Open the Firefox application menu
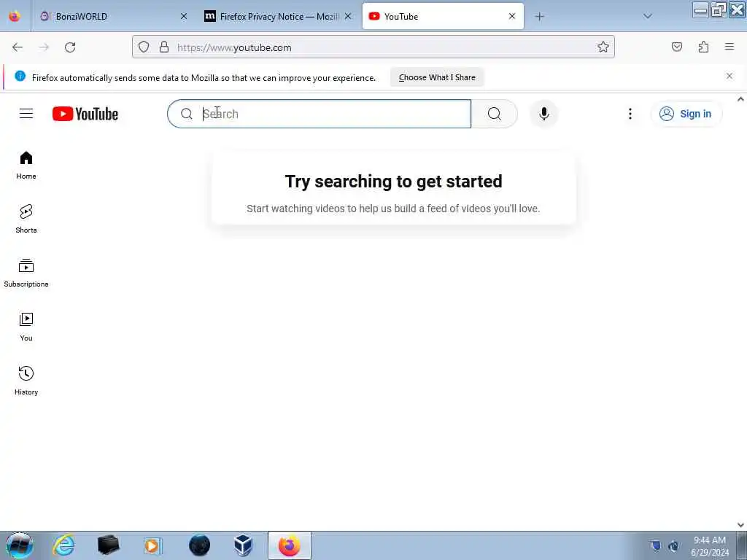The height and width of the screenshot is (560, 747). 729,47
